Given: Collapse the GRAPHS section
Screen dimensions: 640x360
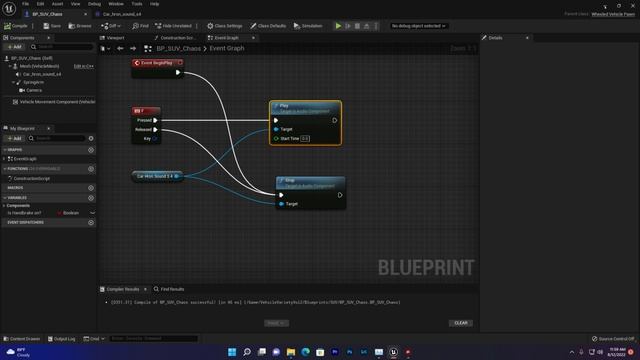Looking at the screenshot, I should tap(4, 150).
